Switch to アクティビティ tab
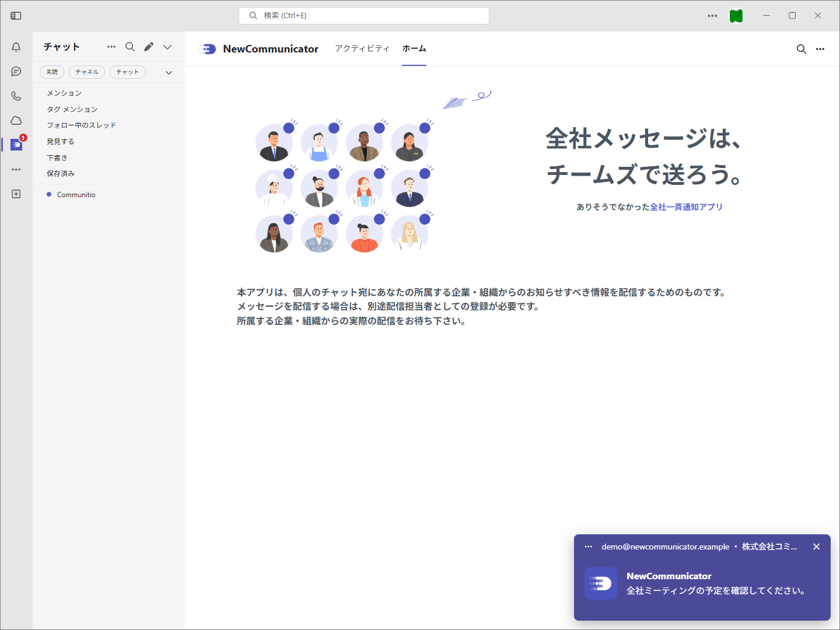 362,48
